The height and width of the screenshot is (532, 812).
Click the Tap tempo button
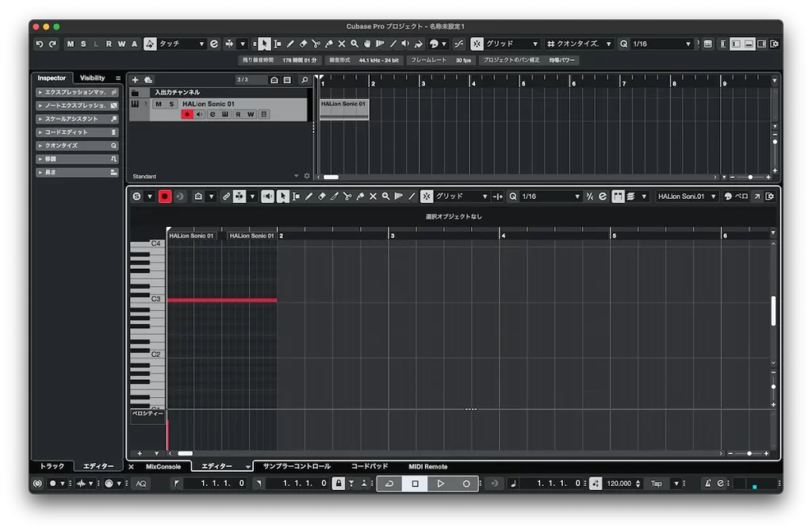pyautogui.click(x=657, y=483)
